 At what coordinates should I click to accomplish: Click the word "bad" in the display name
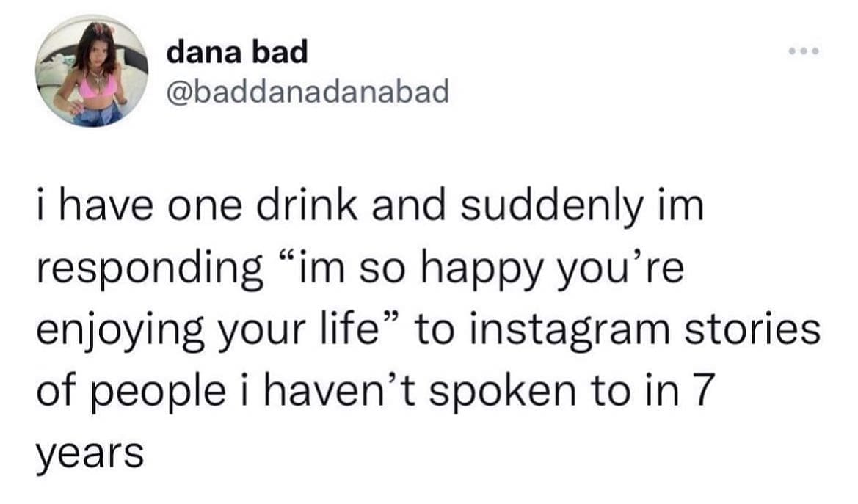coord(283,52)
